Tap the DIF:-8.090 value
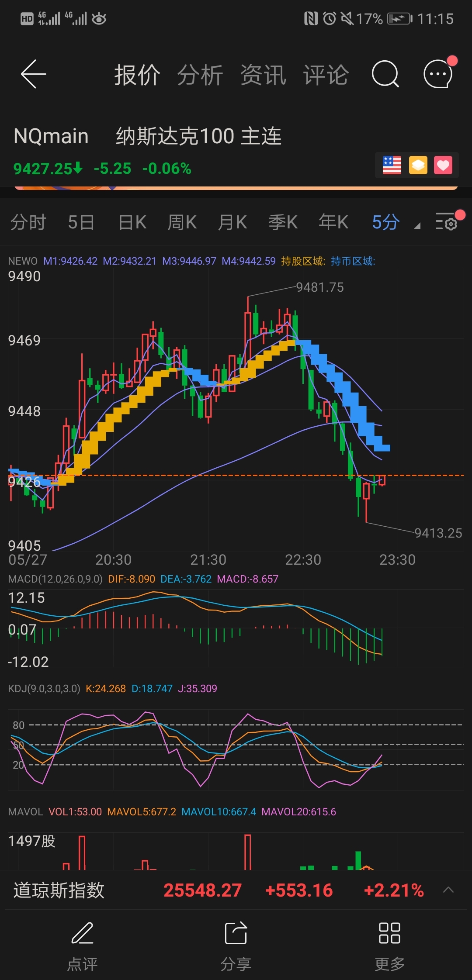472x980 pixels. click(132, 579)
